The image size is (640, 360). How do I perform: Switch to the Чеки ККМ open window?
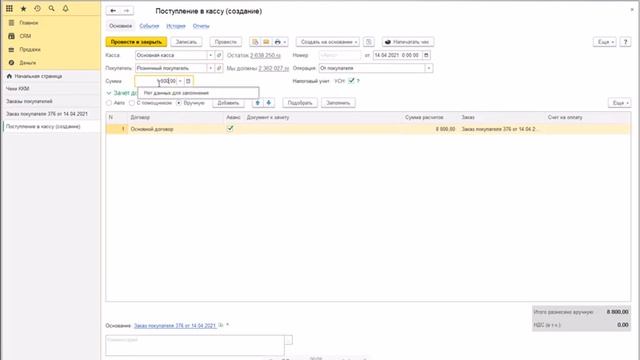click(x=18, y=89)
